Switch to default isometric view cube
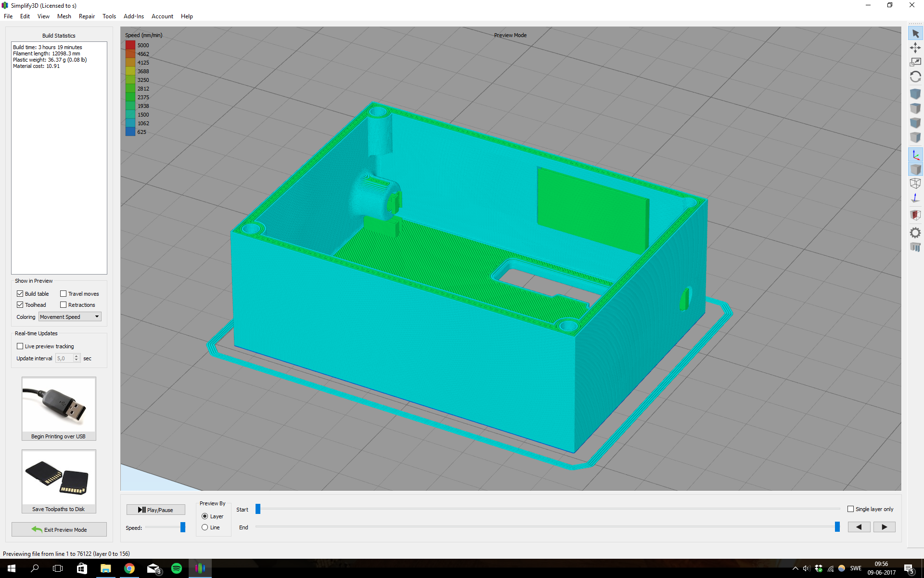The height and width of the screenshot is (578, 924). pos(915,94)
